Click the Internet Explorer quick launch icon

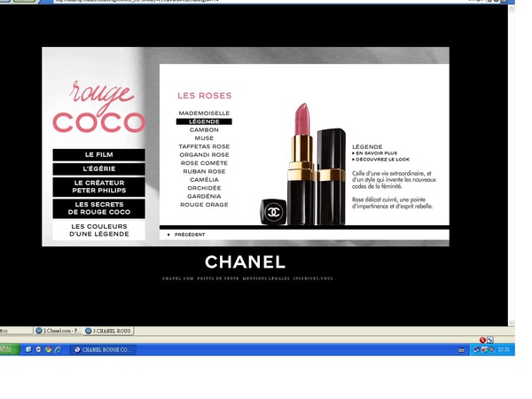pos(58,349)
